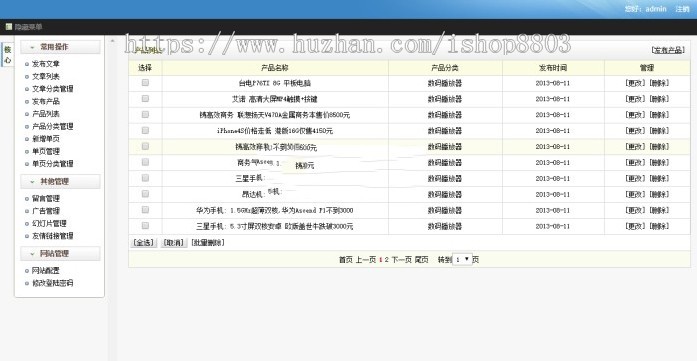Screen dimensions: 697x361
Task: Open 发布产品 in the sidebar menu
Action: 45,101
